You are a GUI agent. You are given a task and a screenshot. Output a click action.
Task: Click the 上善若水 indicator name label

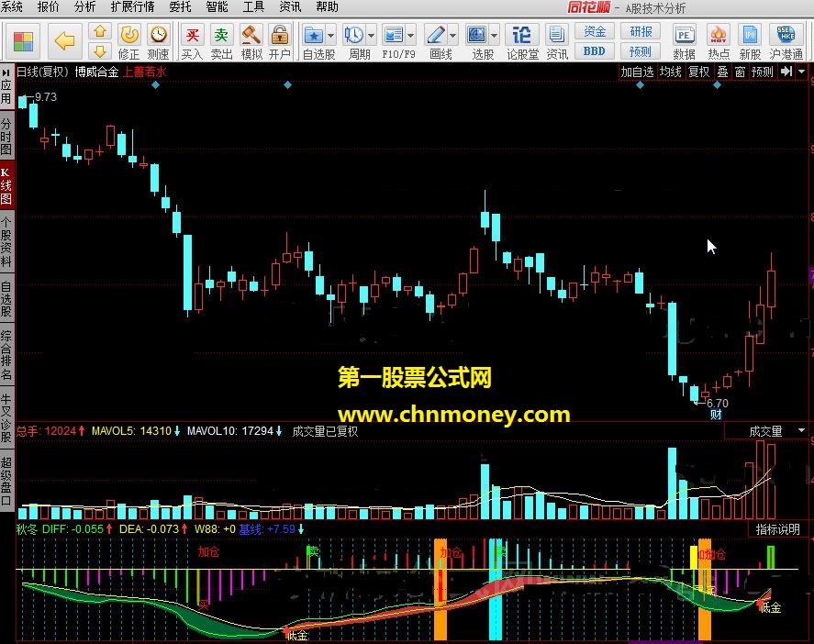coord(145,72)
